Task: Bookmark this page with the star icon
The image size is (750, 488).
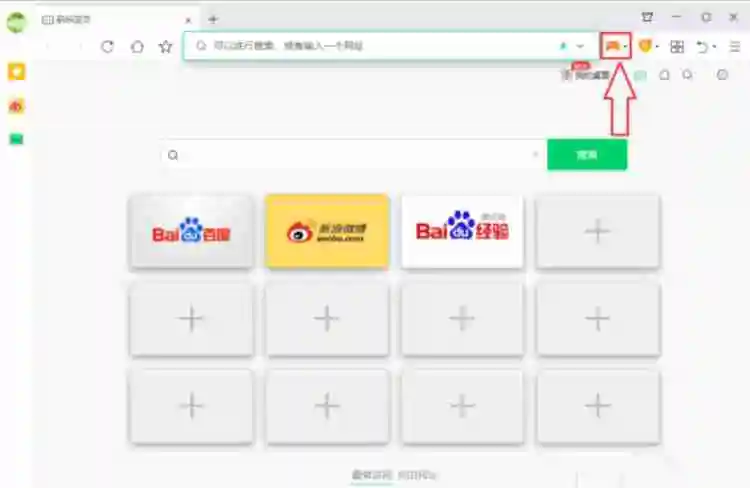Action: tap(165, 46)
